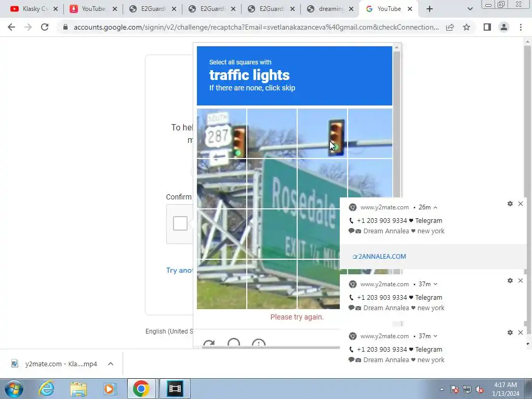Open Windows Explorer folder from taskbar

point(78,389)
